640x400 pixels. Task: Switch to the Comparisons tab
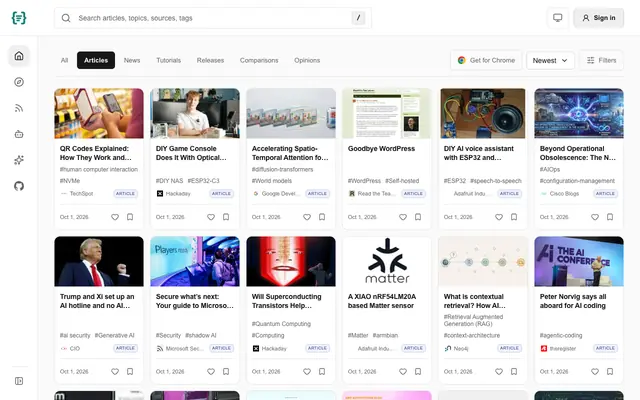point(259,60)
